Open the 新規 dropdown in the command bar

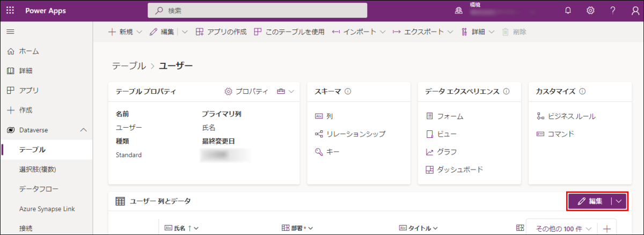pos(125,32)
